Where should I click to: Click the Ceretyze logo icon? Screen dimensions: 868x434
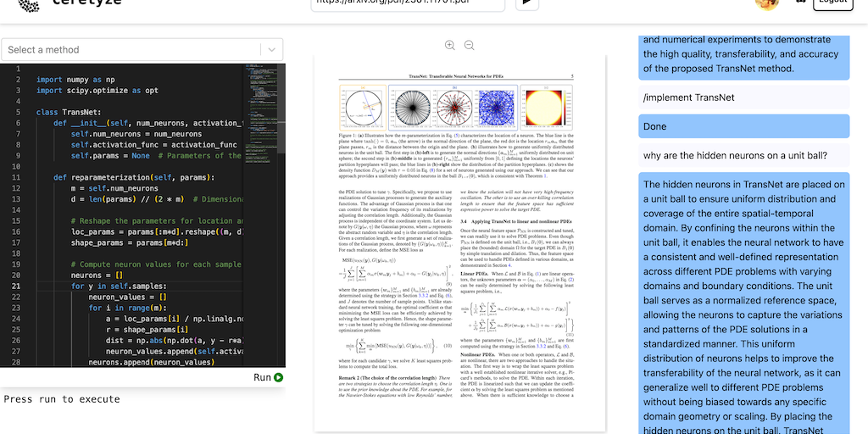click(x=28, y=4)
